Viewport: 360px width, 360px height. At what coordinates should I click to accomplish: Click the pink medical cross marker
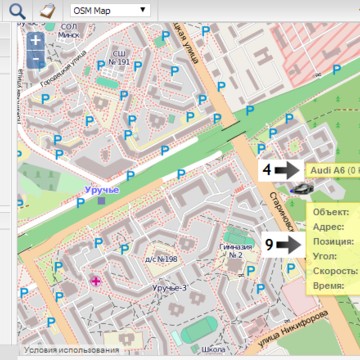pos(96,281)
